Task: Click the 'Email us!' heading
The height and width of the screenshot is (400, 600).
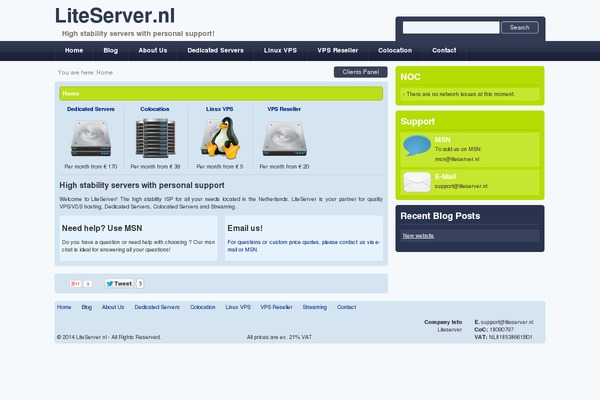Action: pos(245,228)
